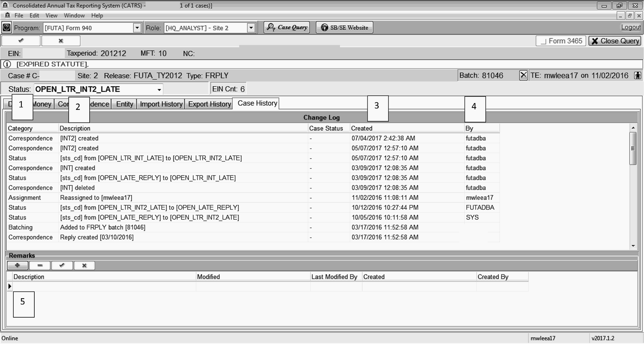This screenshot has height=344, width=644.
Task: Click the X icon next to Batch 81046
Action: 523,75
